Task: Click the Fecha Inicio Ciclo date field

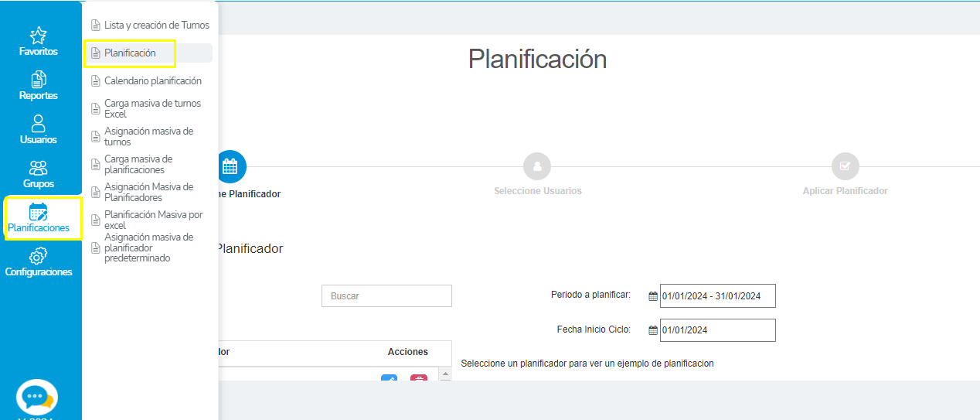Action: (716, 330)
